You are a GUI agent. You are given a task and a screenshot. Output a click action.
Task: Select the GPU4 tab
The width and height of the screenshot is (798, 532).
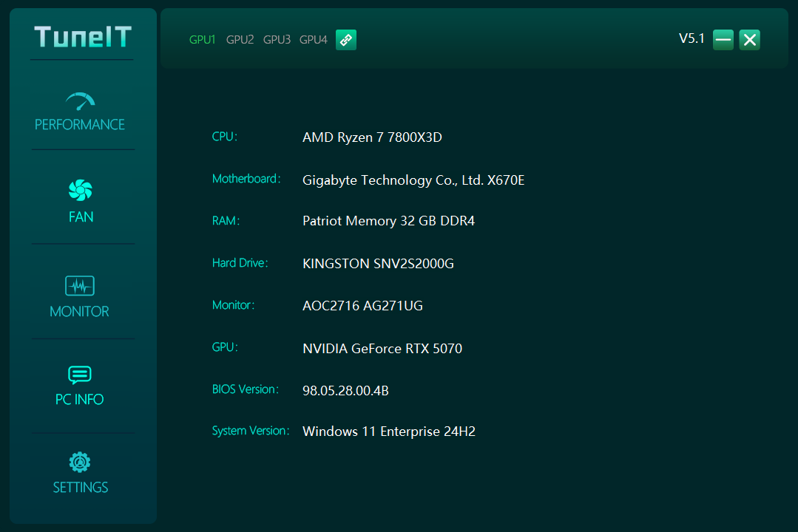click(x=313, y=40)
